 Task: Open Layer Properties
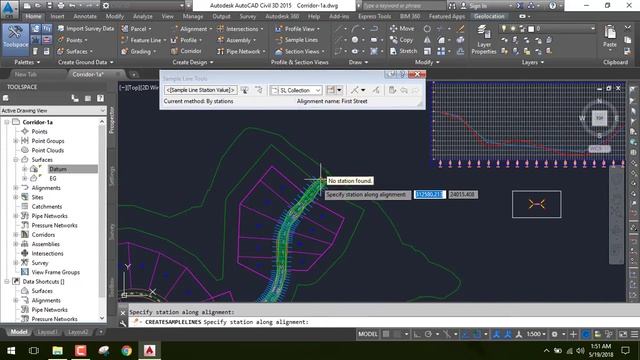484,40
